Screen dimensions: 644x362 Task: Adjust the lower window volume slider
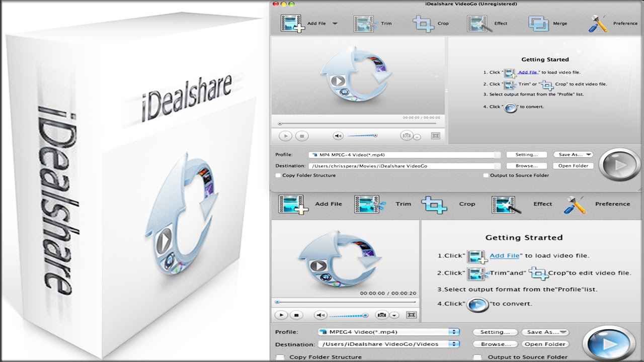coord(349,316)
